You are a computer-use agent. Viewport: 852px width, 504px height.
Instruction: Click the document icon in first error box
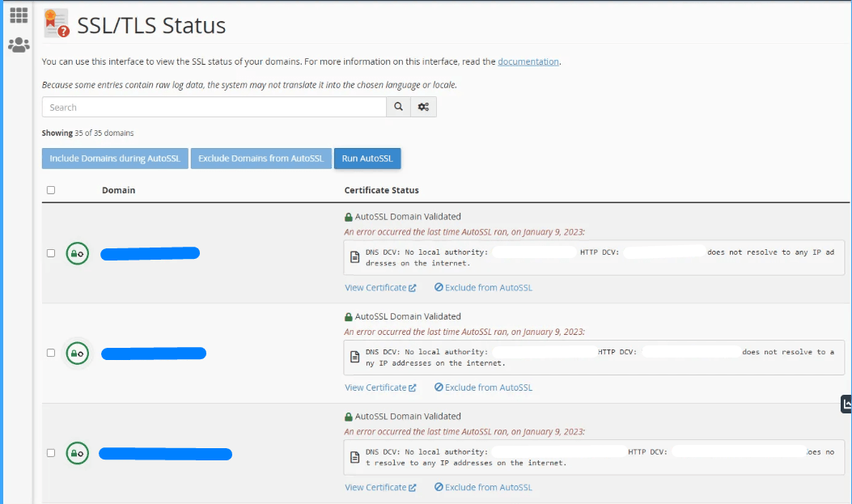(355, 256)
